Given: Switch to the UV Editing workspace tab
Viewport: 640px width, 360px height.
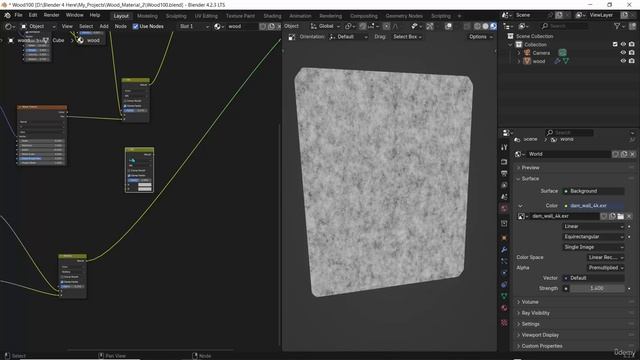Looking at the screenshot, I should pos(206,16).
